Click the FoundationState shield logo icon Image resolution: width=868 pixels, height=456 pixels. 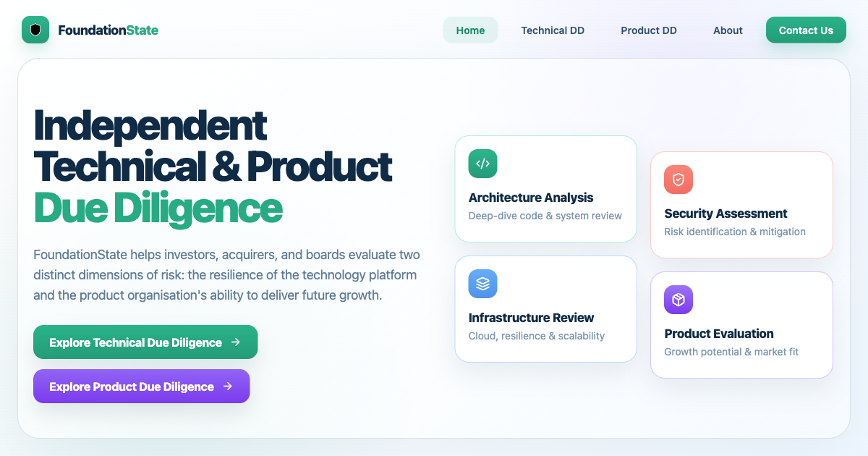pos(35,30)
